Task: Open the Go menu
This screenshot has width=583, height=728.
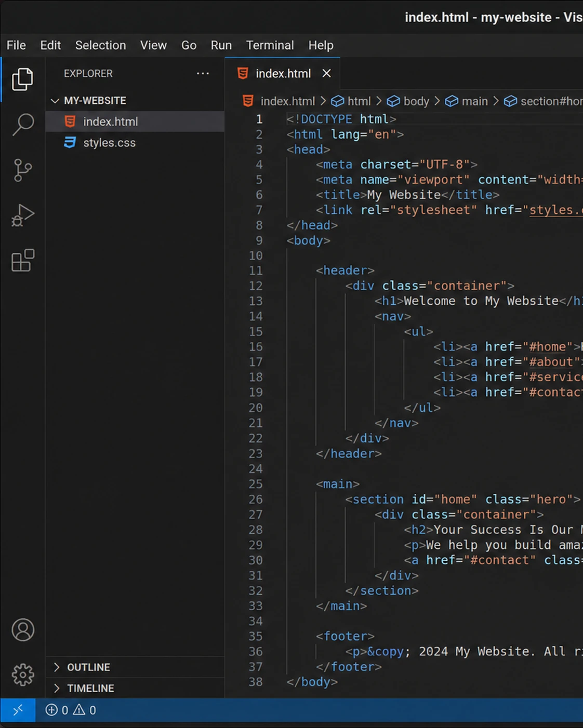Action: (x=189, y=45)
